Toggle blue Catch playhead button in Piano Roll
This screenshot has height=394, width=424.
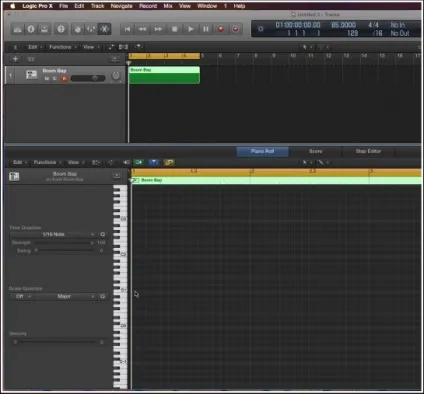[153, 162]
